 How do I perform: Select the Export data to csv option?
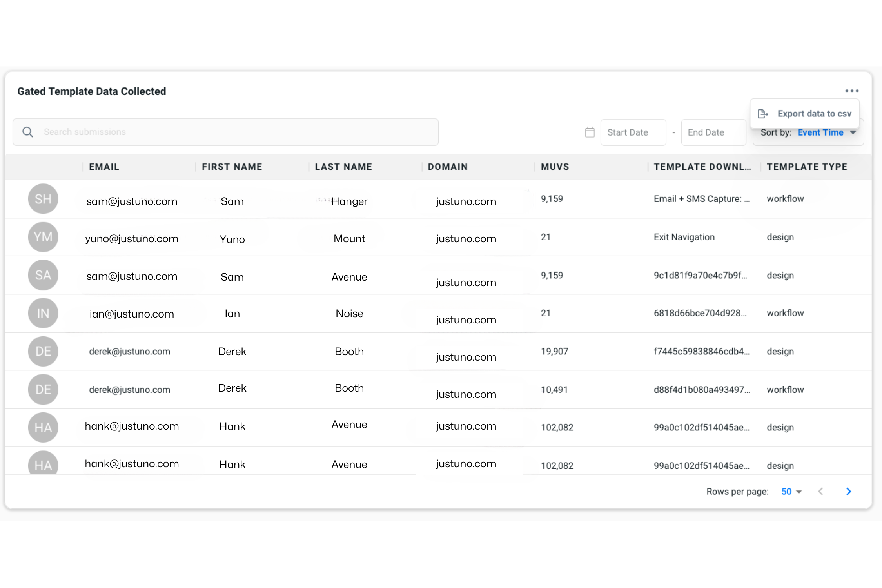click(814, 113)
